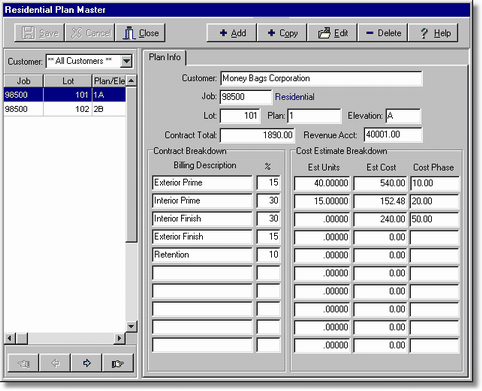Screen dimensions: 482x391
Task: Click the Est Cost field 240.00
Action: click(380, 219)
